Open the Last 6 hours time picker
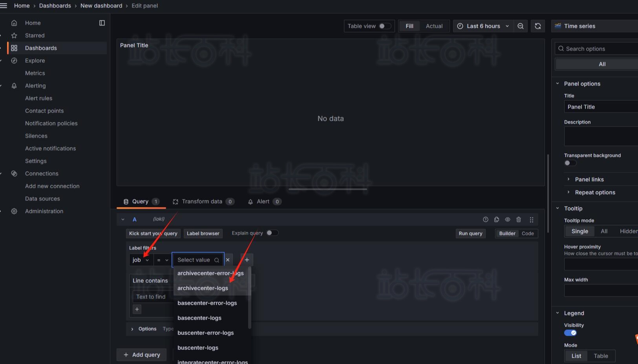The height and width of the screenshot is (364, 638). (x=483, y=26)
